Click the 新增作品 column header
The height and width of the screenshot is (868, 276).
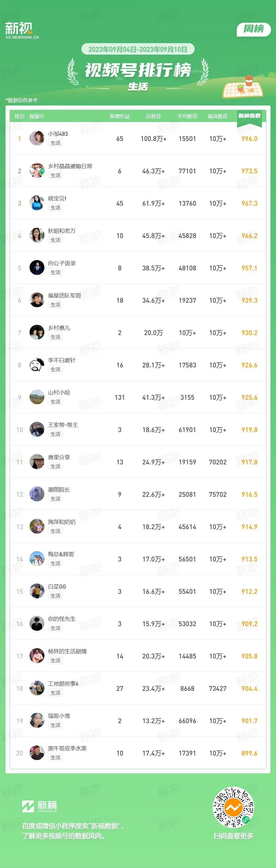coord(120,116)
